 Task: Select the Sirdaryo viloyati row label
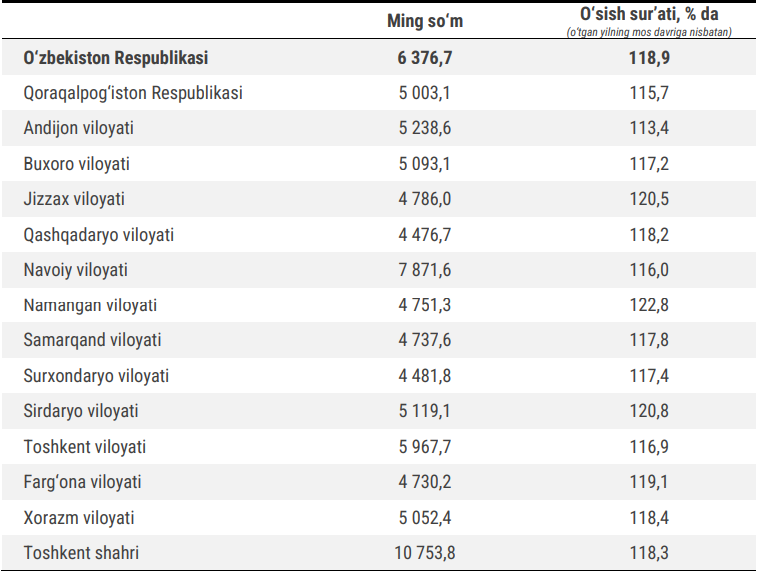(81, 411)
